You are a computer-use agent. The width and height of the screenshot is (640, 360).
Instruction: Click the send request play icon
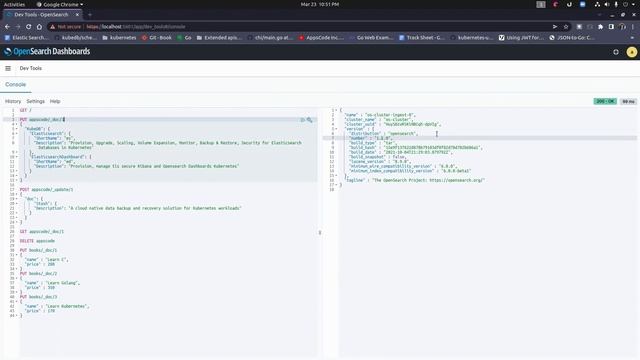point(302,120)
